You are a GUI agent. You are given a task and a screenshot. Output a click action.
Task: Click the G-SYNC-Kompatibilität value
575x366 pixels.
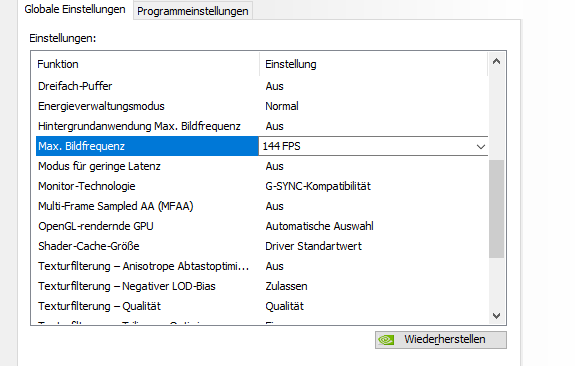point(318,186)
